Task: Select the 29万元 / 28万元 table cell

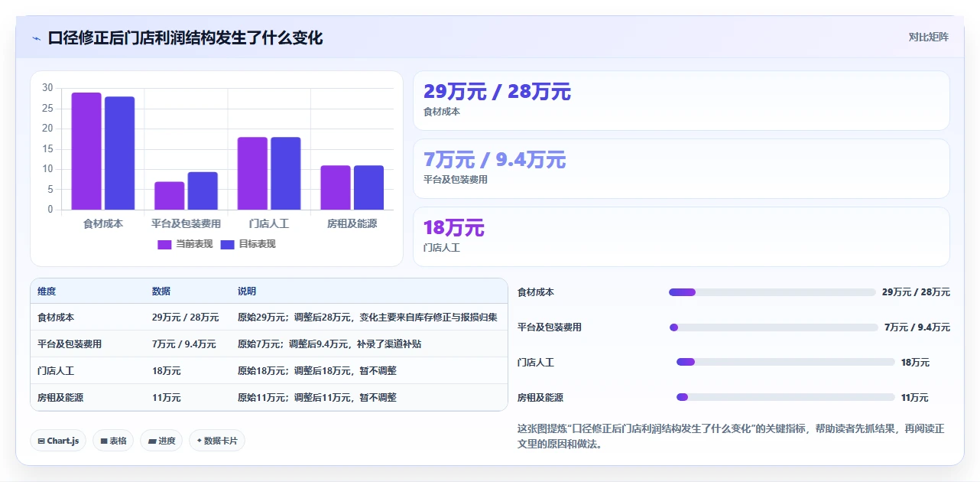Action: [185, 317]
